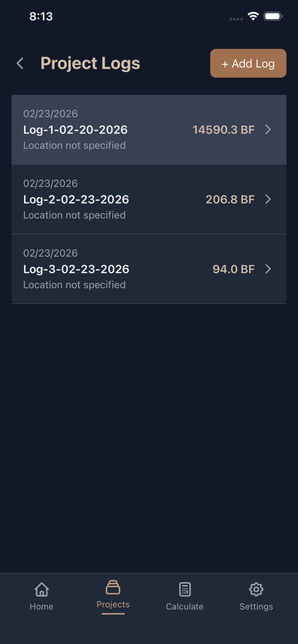This screenshot has width=298, height=644.
Task: Open the Settings gear icon
Action: 256,589
